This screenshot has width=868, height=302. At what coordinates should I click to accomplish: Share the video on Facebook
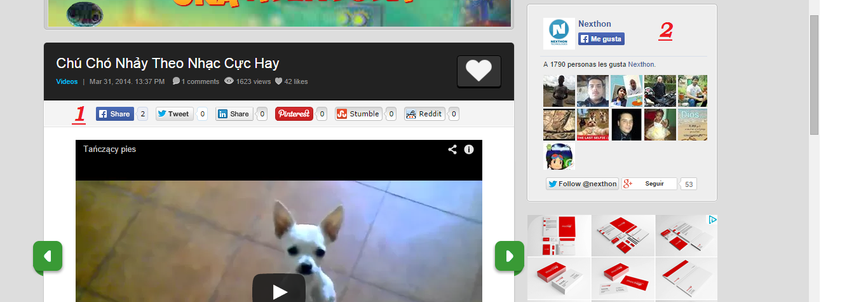coord(115,114)
